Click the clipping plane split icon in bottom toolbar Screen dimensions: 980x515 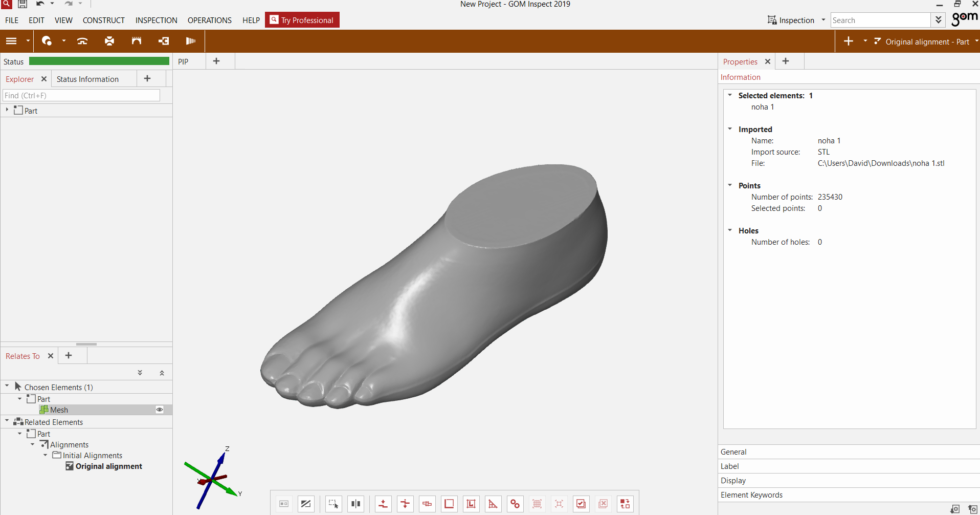click(x=355, y=504)
